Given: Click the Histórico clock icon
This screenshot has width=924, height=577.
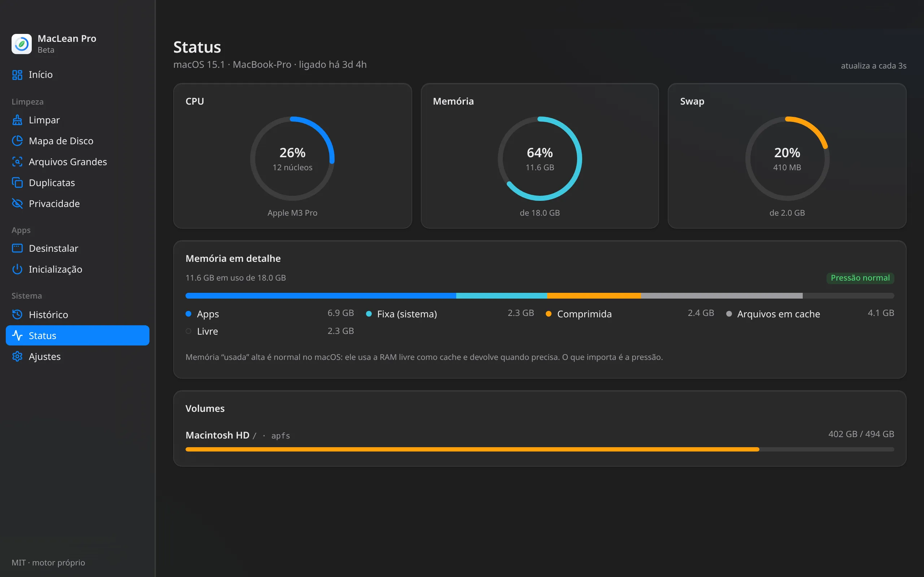Looking at the screenshot, I should (17, 314).
